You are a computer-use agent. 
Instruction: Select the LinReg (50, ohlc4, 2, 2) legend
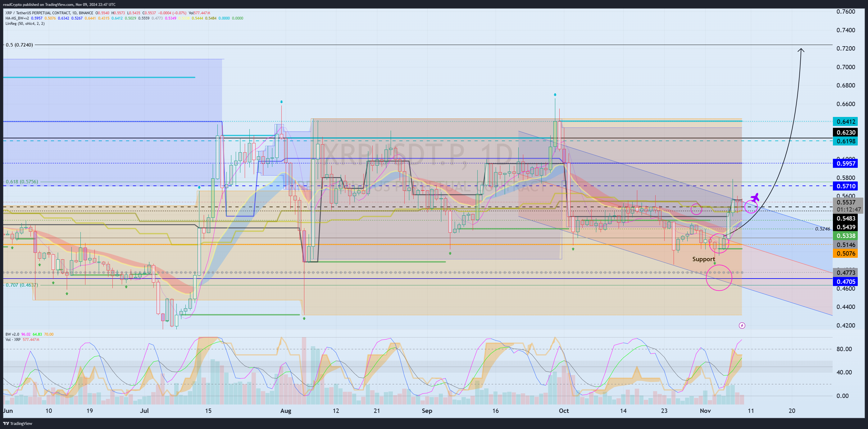coord(25,24)
